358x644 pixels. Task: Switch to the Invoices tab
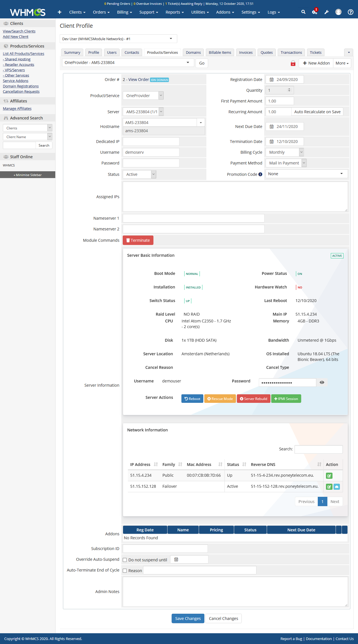246,52
